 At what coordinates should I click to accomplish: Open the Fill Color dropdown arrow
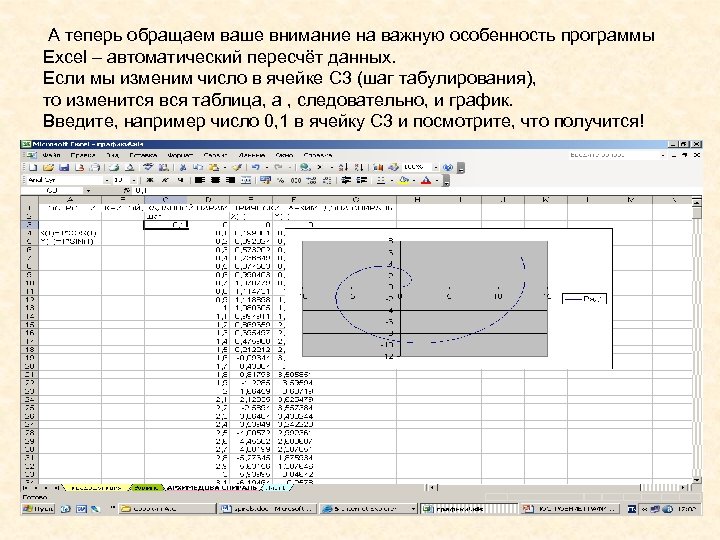[x=414, y=180]
